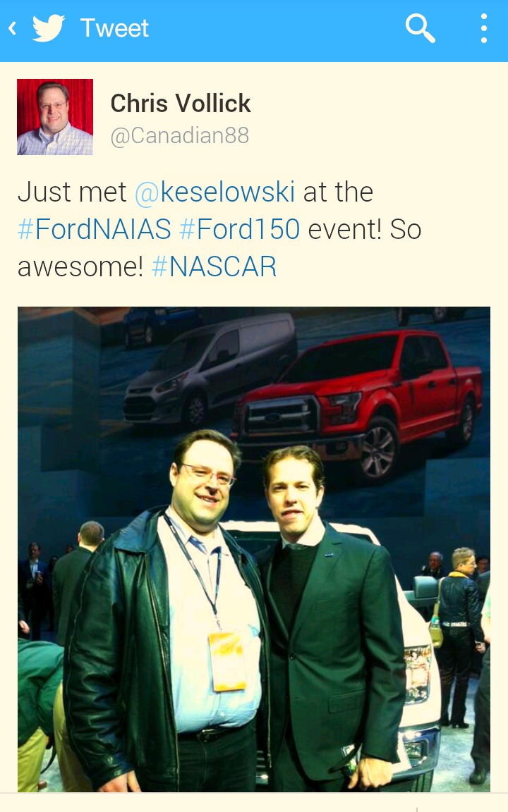Follow the #Ford150 hashtag link
This screenshot has width=508, height=812.
click(x=239, y=229)
